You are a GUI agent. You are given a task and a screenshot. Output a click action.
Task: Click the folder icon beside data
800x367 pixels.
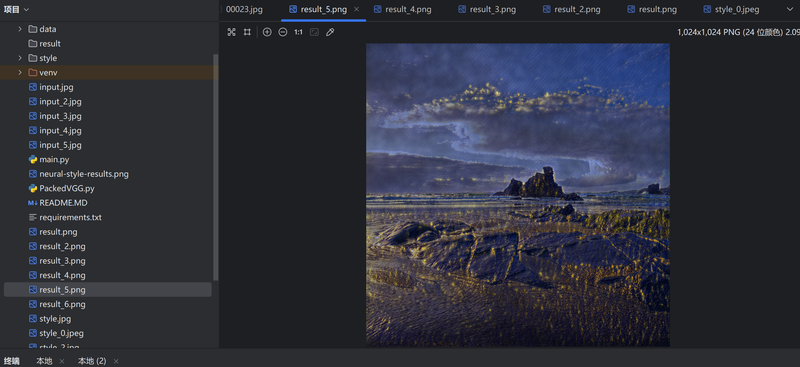tap(33, 29)
